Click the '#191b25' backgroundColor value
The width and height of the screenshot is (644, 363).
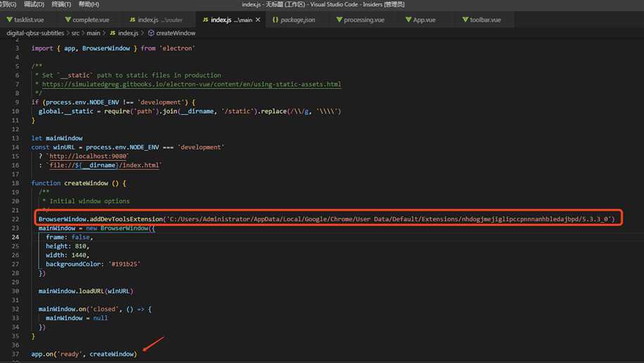124,264
